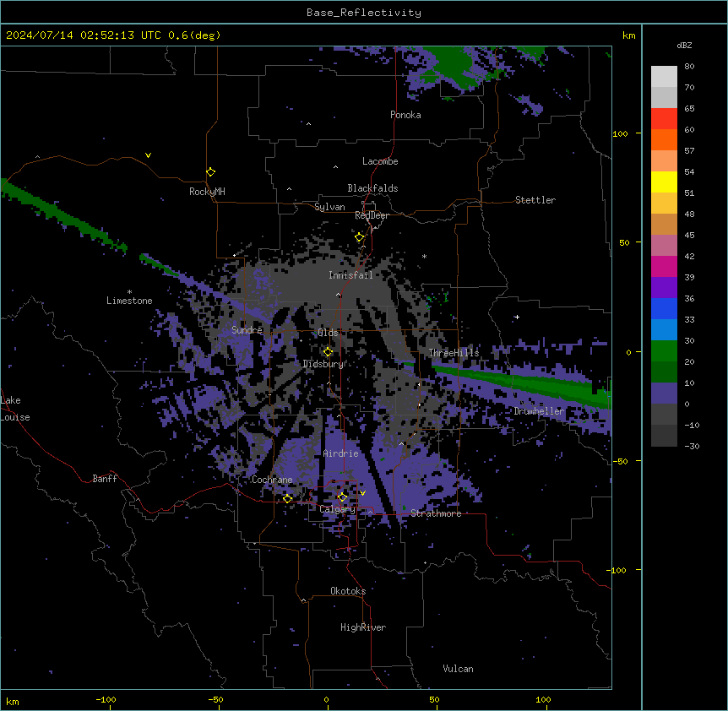Image resolution: width=728 pixels, height=711 pixels.
Task: Click the purple 36-39 dBZ legend swatch
Action: (664, 288)
